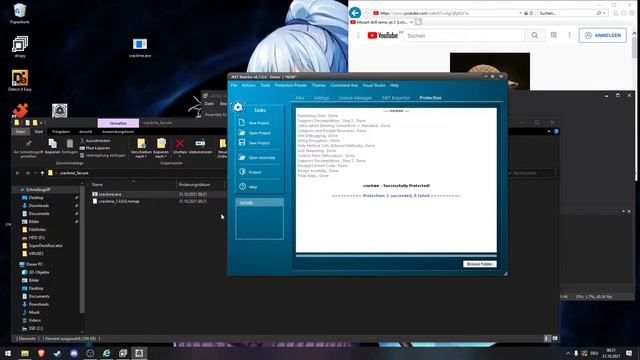Screen dimensions: 640x360
Task: Click the Save Project disk icon
Action: [x=242, y=142]
